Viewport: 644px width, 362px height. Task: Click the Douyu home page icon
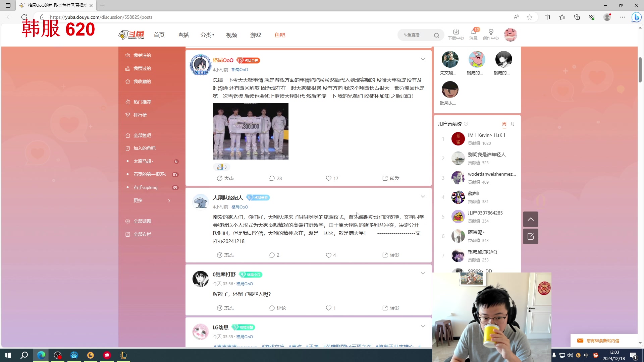(131, 35)
